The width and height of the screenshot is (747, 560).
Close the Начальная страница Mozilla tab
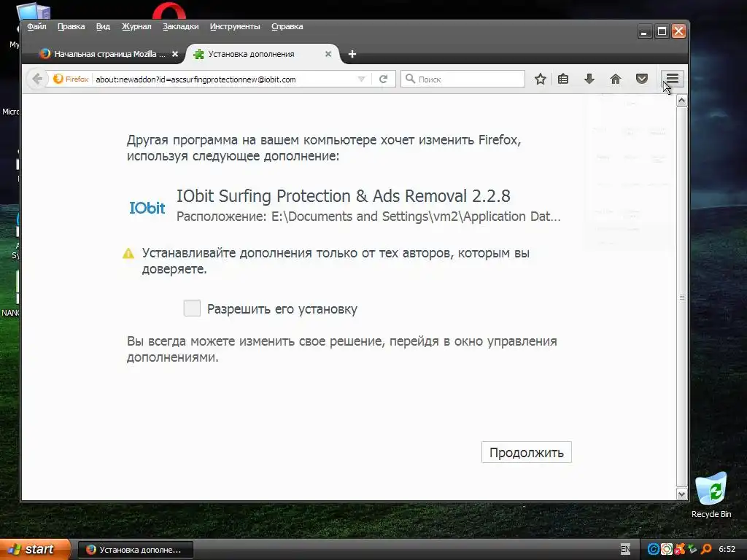click(175, 54)
